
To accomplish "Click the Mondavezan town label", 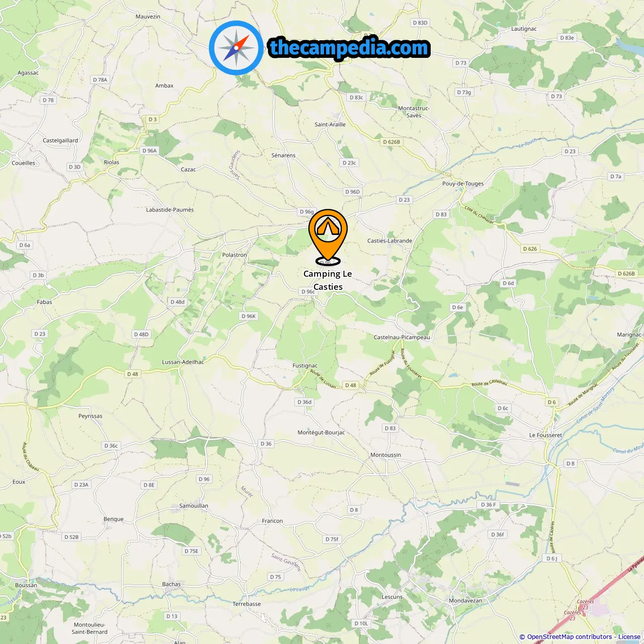I will pyautogui.click(x=465, y=601).
